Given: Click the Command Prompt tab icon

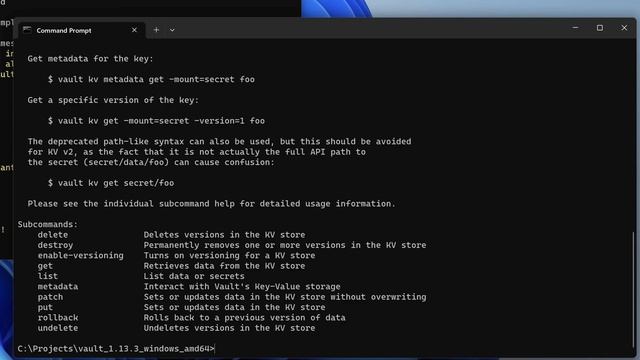Looking at the screenshot, I should click(27, 30).
